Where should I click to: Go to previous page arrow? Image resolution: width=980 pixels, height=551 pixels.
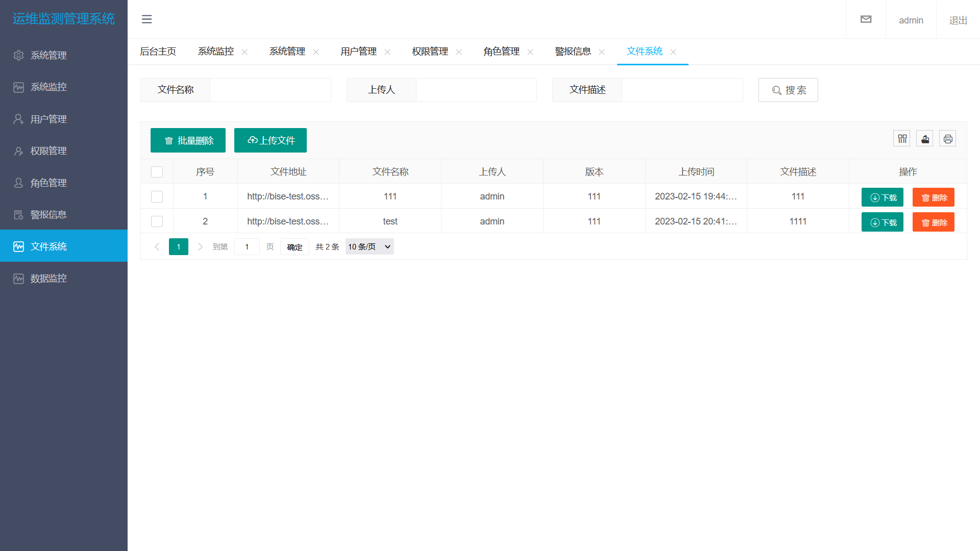(157, 247)
